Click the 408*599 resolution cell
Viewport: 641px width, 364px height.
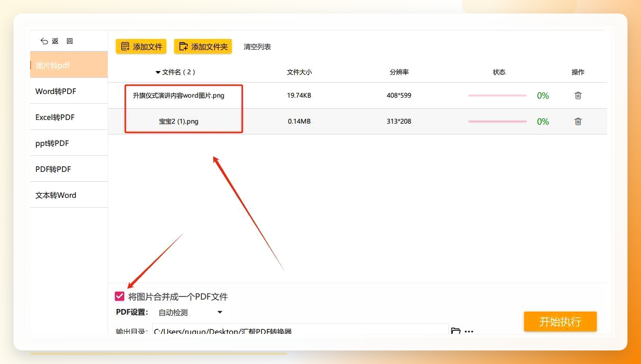point(399,96)
